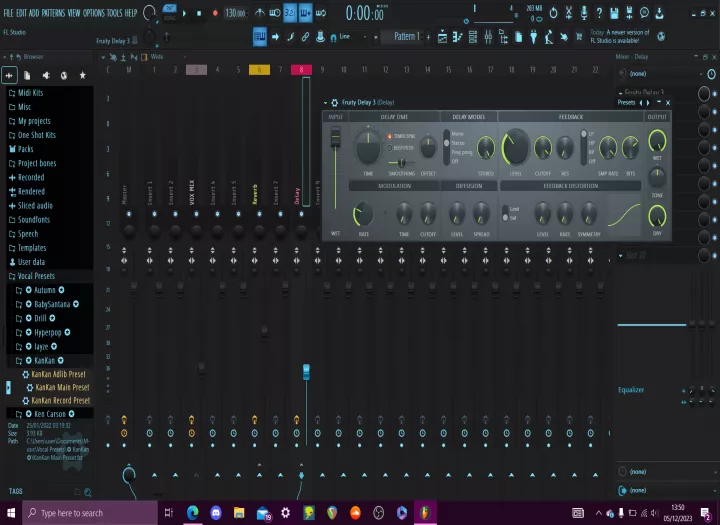
Task: Open the EDIT menu
Action: [x=22, y=13]
